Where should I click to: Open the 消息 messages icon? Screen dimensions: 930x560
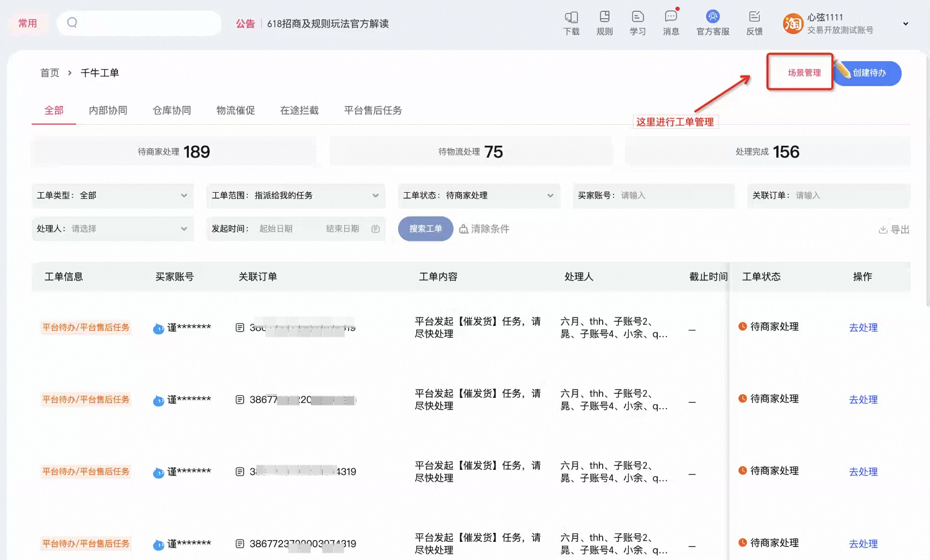pyautogui.click(x=671, y=17)
